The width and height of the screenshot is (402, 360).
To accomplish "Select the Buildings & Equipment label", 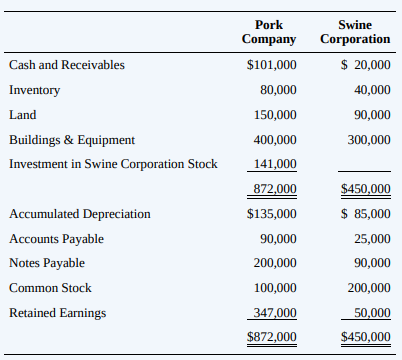I will pyautogui.click(x=72, y=140).
